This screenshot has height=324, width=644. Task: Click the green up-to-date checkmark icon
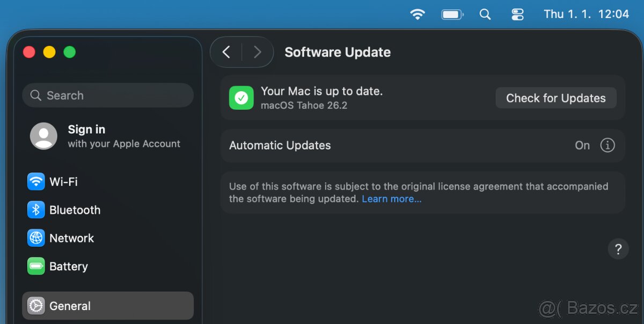(241, 98)
